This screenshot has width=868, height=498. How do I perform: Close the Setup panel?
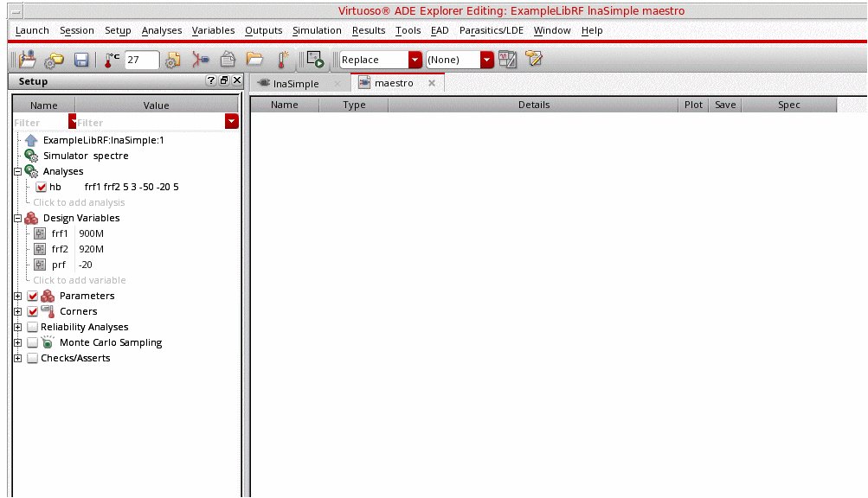pos(237,80)
